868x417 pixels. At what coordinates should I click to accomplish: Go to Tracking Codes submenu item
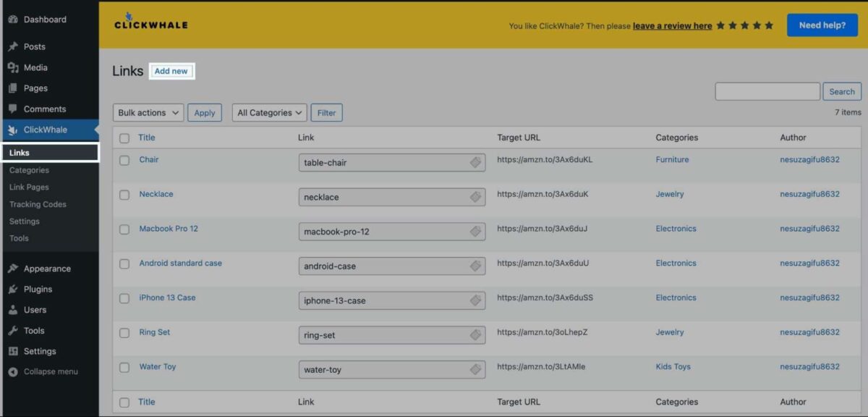click(x=38, y=204)
